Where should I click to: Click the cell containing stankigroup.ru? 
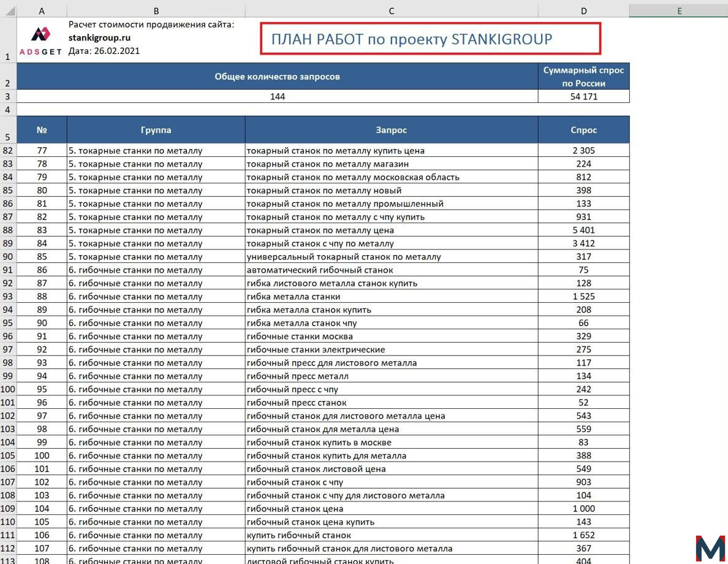pos(99,37)
